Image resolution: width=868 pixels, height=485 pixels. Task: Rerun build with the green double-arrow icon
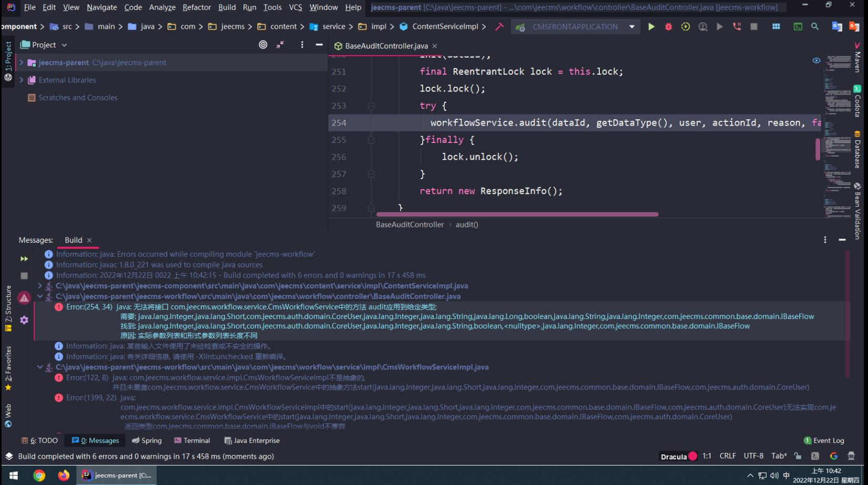point(24,259)
